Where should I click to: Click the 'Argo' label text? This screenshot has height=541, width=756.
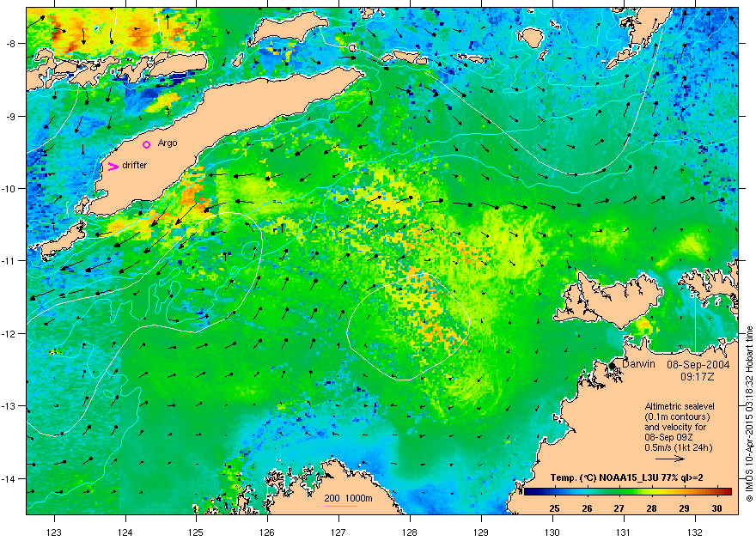168,143
